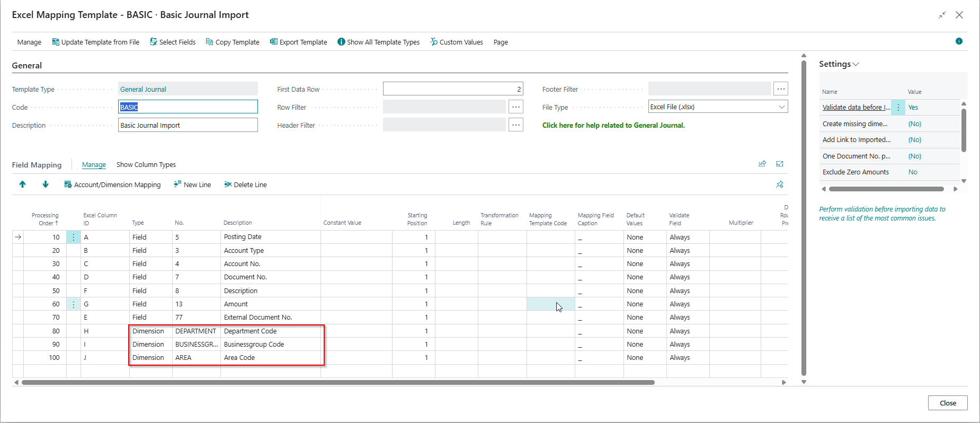
Task: Click Update Template from File icon
Action: pyautogui.click(x=55, y=42)
